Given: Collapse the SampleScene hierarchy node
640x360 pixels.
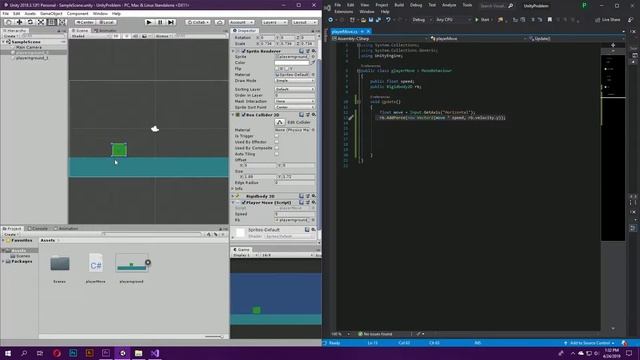Looking at the screenshot, I should pos(4,42).
